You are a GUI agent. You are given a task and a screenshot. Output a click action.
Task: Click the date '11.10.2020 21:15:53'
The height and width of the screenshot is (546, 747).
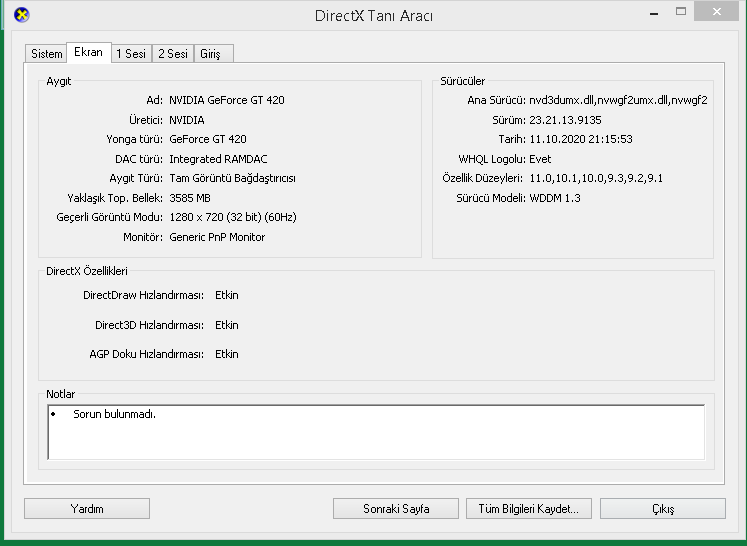click(x=581, y=139)
